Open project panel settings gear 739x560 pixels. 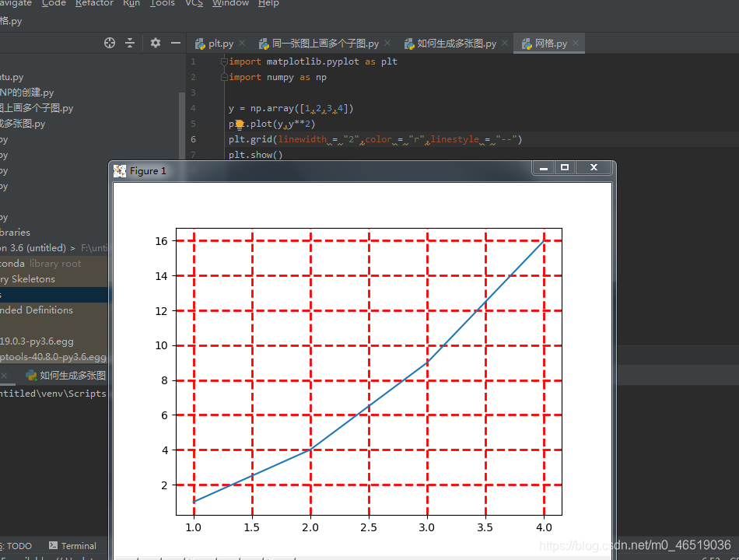tap(155, 43)
